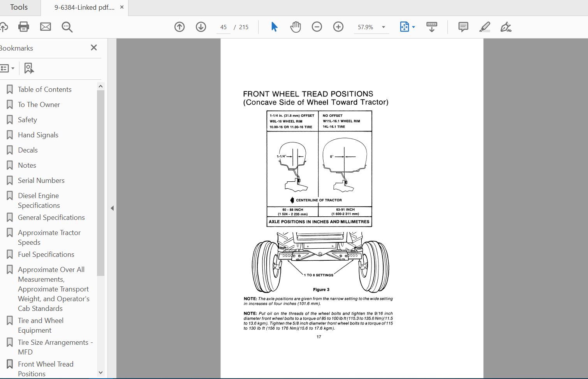
Task: Switch to Read Mode
Action: 431,27
